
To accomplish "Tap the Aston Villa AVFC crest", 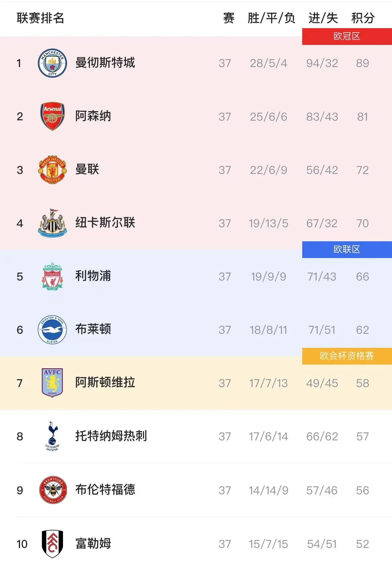I will tap(52, 383).
